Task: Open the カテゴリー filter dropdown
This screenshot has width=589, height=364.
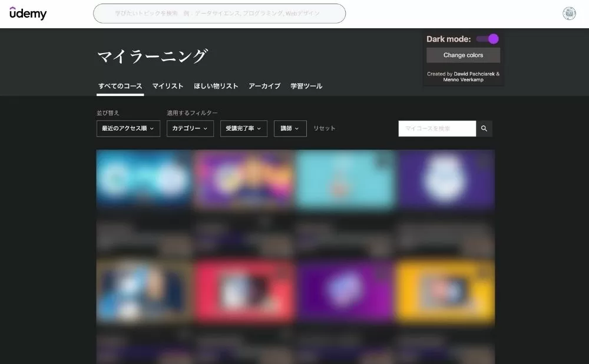Action: [x=190, y=128]
